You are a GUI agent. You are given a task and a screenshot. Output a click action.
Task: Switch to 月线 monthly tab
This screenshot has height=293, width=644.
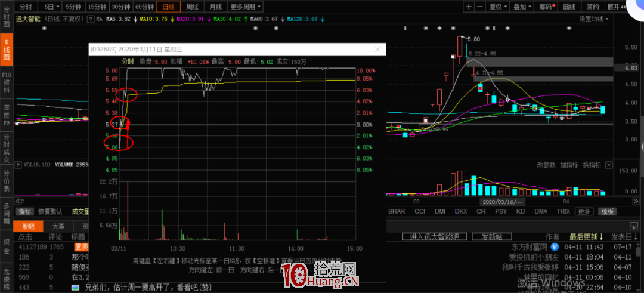coord(215,7)
